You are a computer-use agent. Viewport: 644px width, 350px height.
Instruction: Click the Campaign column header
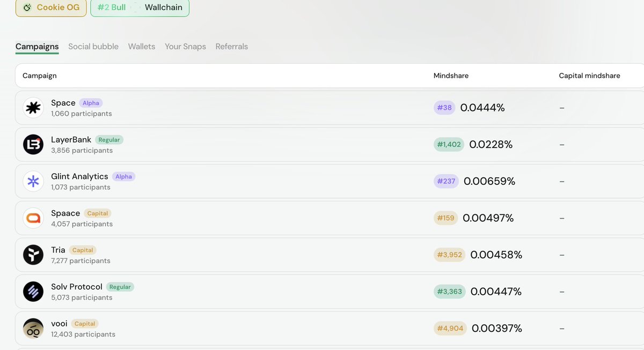click(x=40, y=76)
